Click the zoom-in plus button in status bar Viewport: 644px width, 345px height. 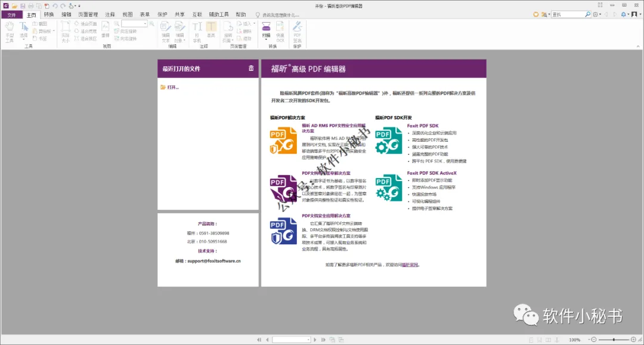tap(633, 340)
